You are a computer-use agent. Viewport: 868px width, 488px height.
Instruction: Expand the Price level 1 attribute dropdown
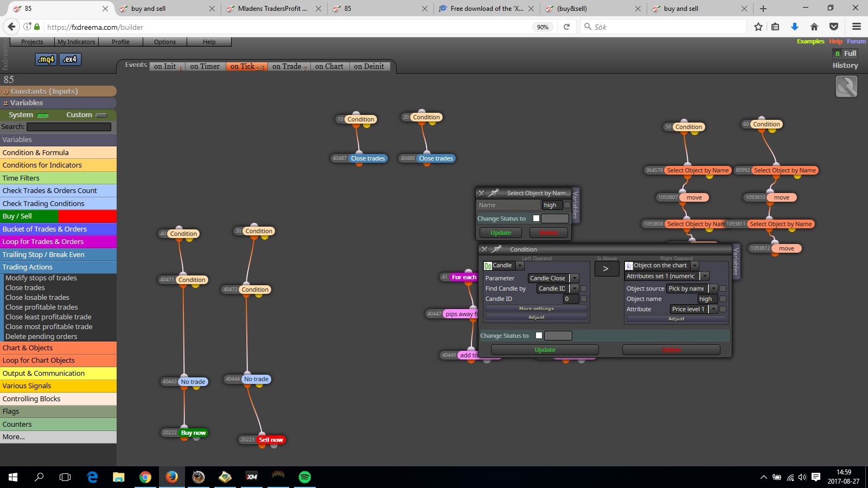tap(713, 309)
